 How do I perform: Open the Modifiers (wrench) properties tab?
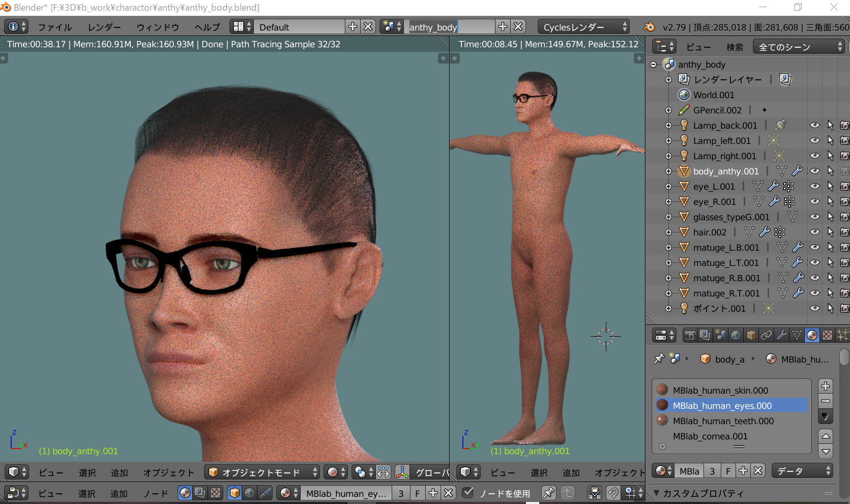click(x=781, y=335)
